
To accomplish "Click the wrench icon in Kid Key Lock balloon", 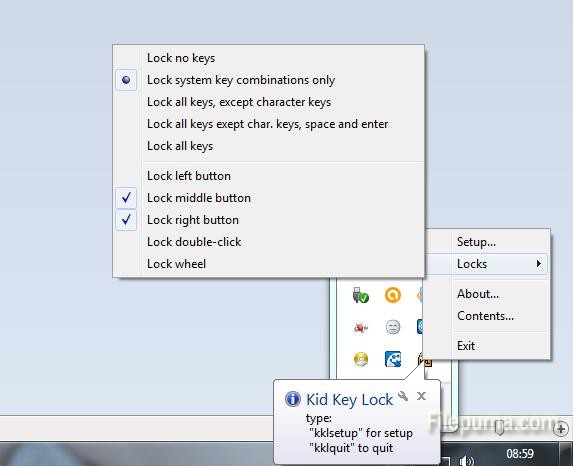I will coord(403,396).
